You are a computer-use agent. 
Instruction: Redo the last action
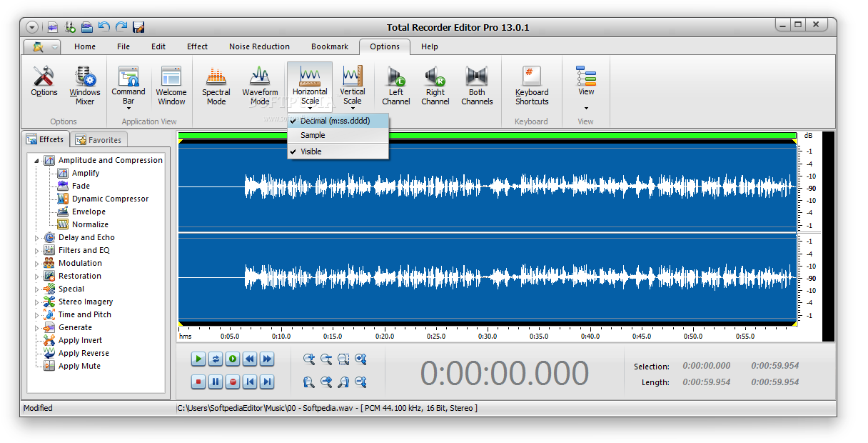121,27
